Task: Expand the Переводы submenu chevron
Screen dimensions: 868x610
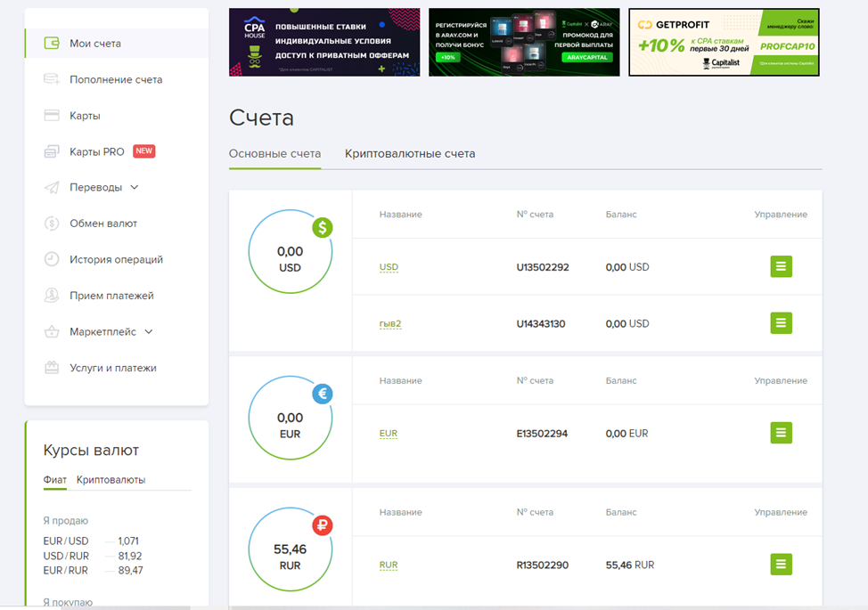Action: pos(135,188)
